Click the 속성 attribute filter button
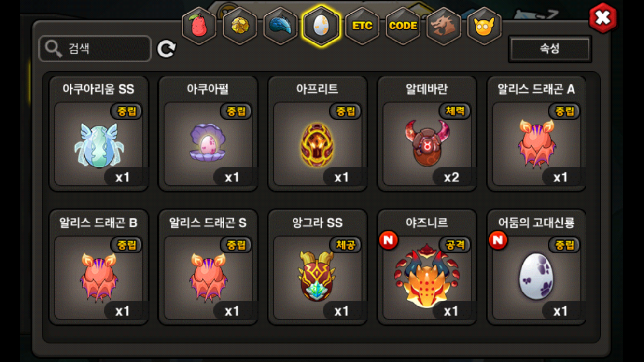The image size is (644, 362). pos(550,49)
